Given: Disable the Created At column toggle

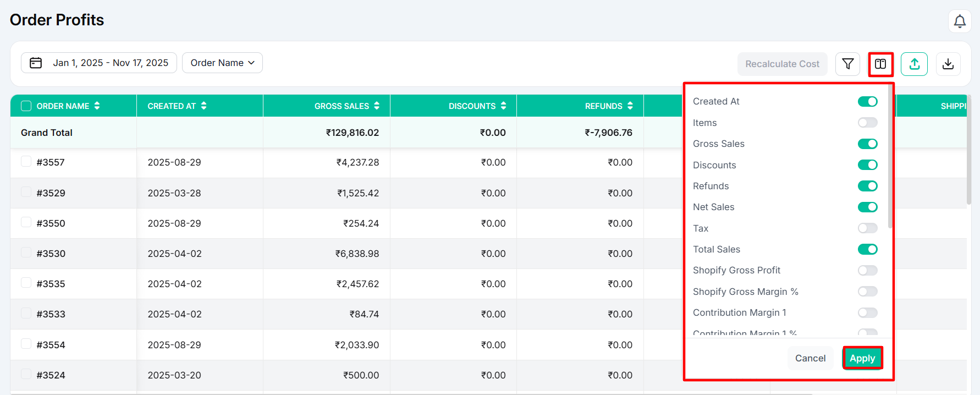Looking at the screenshot, I should (x=867, y=101).
